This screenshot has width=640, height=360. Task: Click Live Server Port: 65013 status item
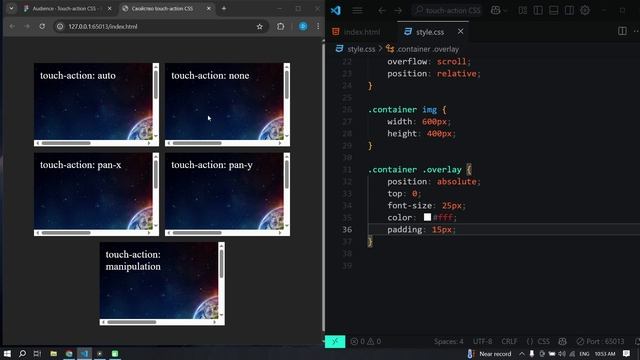pos(600,342)
